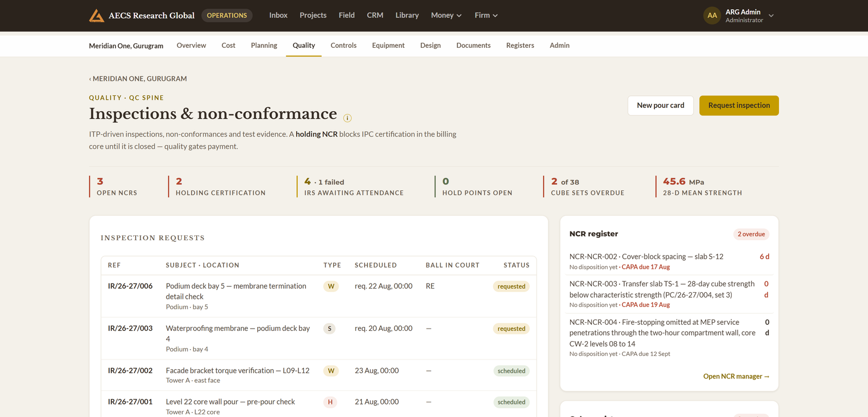
Task: Open the project Admin tab
Action: click(560, 46)
